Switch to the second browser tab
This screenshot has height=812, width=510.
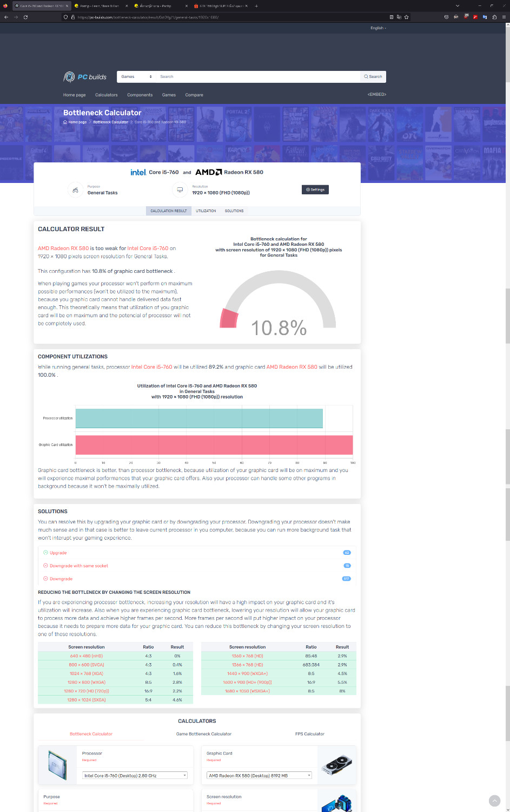tap(100, 6)
